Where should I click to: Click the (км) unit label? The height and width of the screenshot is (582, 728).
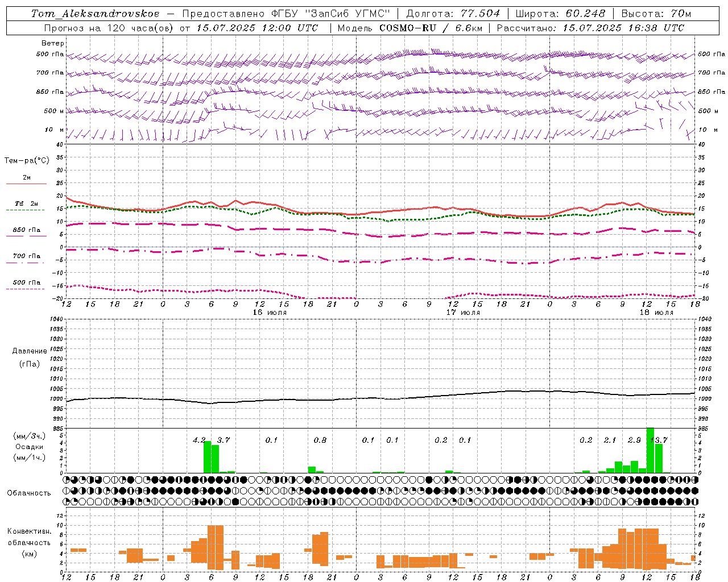tap(29, 554)
